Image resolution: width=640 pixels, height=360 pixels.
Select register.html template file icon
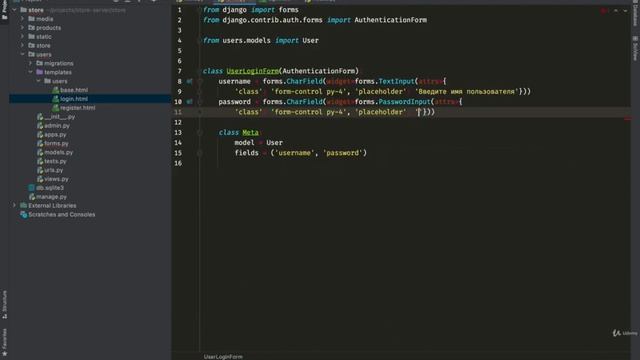56,108
